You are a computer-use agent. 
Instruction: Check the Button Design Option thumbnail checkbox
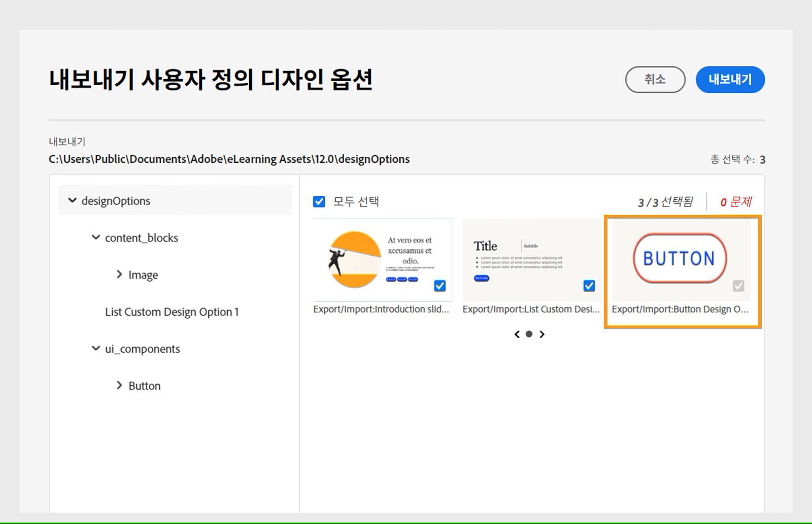coord(738,286)
